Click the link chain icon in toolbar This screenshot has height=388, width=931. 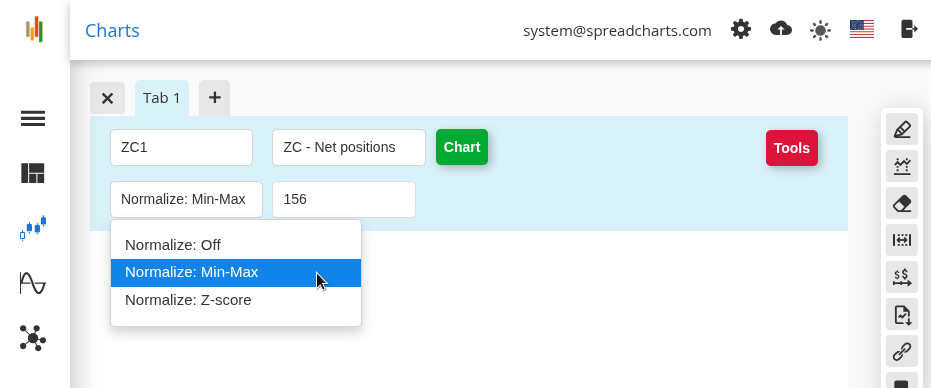pyautogui.click(x=901, y=351)
